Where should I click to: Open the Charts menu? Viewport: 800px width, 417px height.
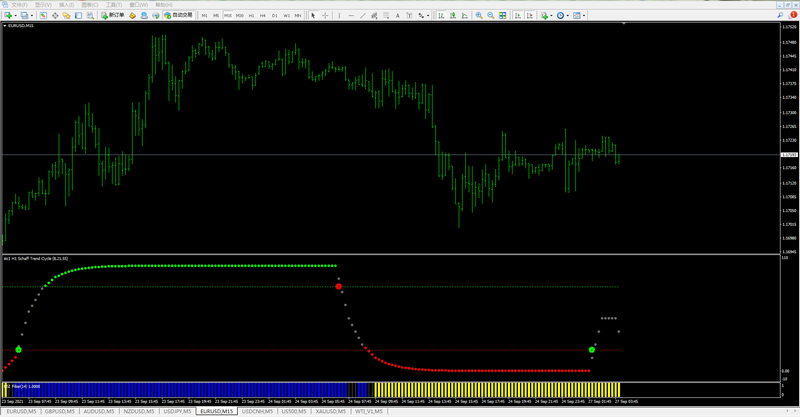click(90, 5)
